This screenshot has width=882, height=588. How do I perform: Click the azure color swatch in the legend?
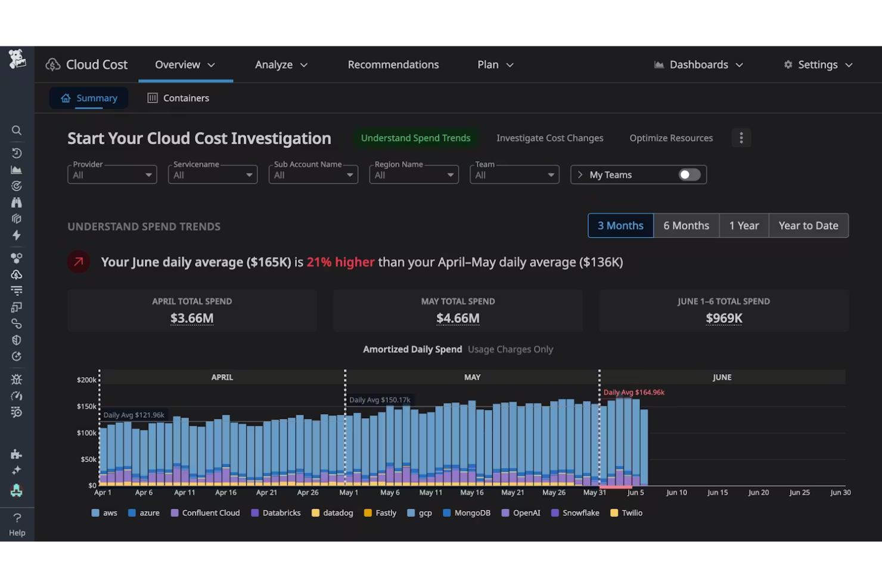coord(132,512)
